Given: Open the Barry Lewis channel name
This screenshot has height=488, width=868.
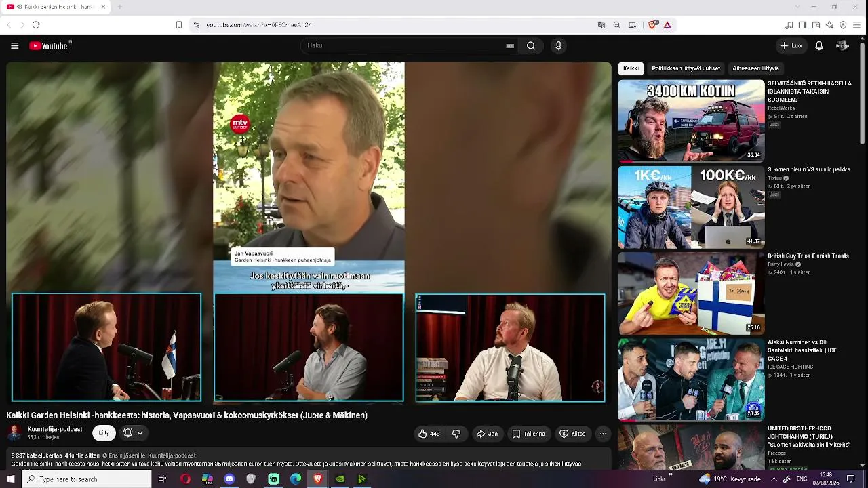Looking at the screenshot, I should point(781,264).
